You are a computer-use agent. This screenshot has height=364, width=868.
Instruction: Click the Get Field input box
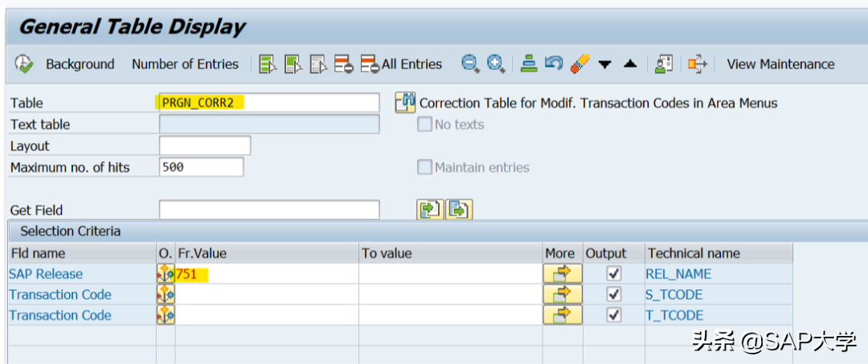click(x=269, y=211)
